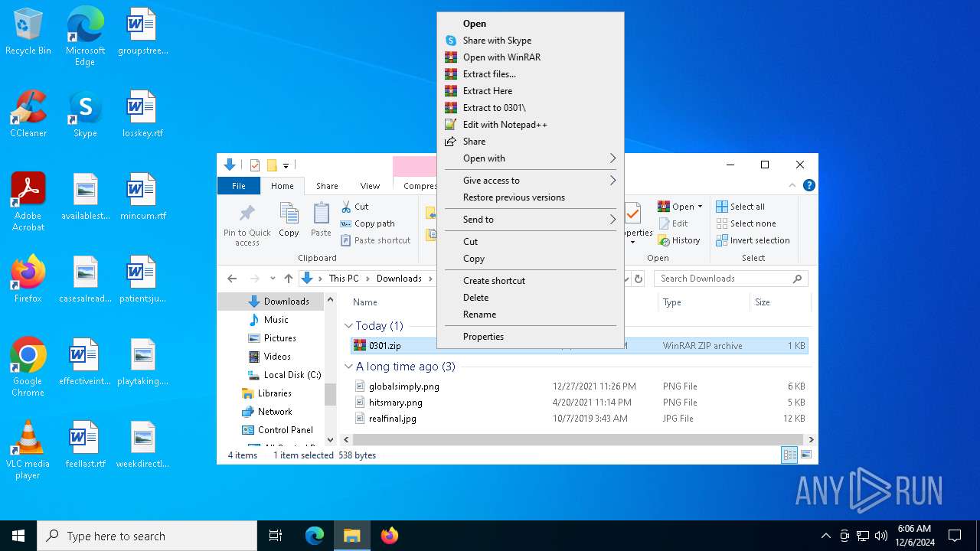Open Adobe Acrobat desktop shortcut
Screen dimensions: 980x551
[x=28, y=202]
